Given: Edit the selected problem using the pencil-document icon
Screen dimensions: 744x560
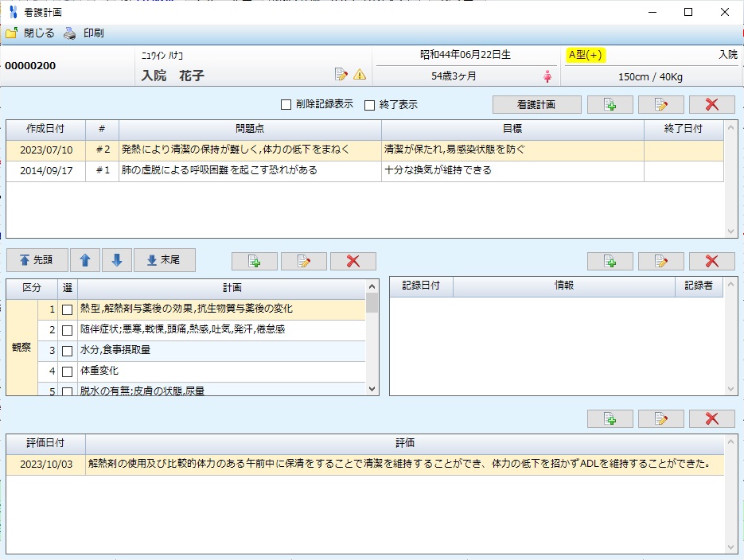Looking at the screenshot, I should tap(660, 104).
